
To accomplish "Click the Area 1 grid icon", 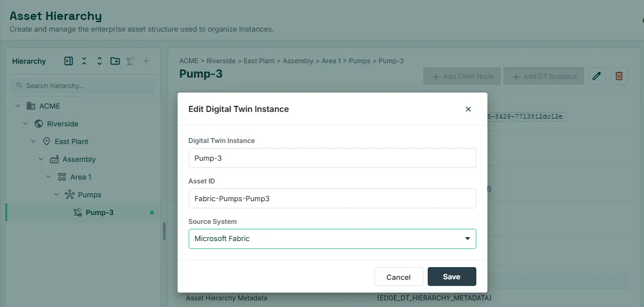I will point(62,177).
